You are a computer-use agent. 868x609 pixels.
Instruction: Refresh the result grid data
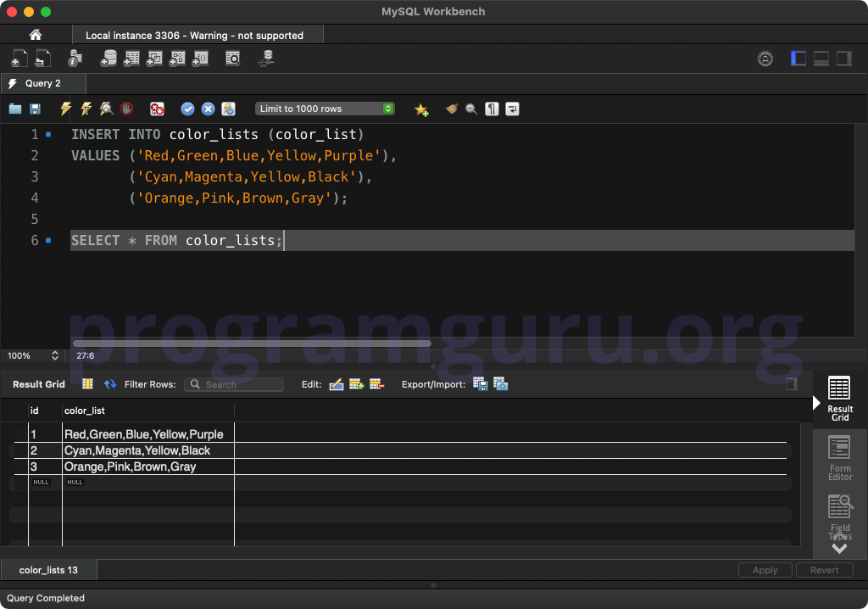point(110,384)
